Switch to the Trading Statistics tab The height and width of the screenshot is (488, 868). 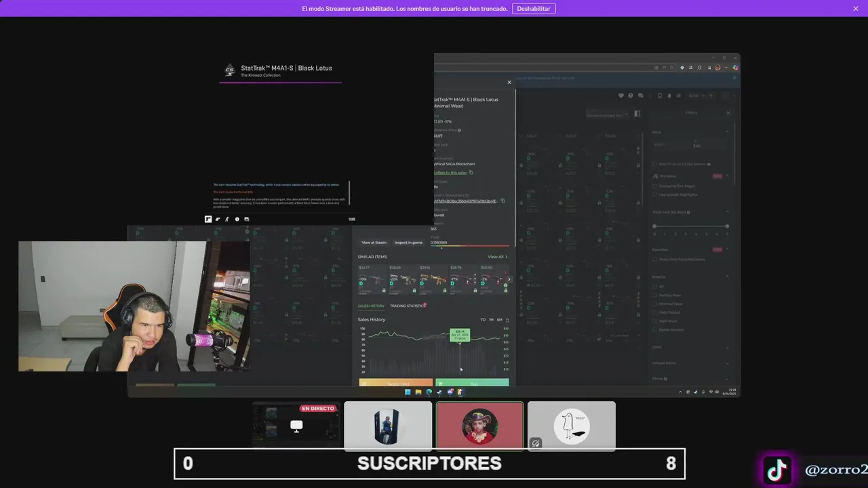pyautogui.click(x=408, y=306)
